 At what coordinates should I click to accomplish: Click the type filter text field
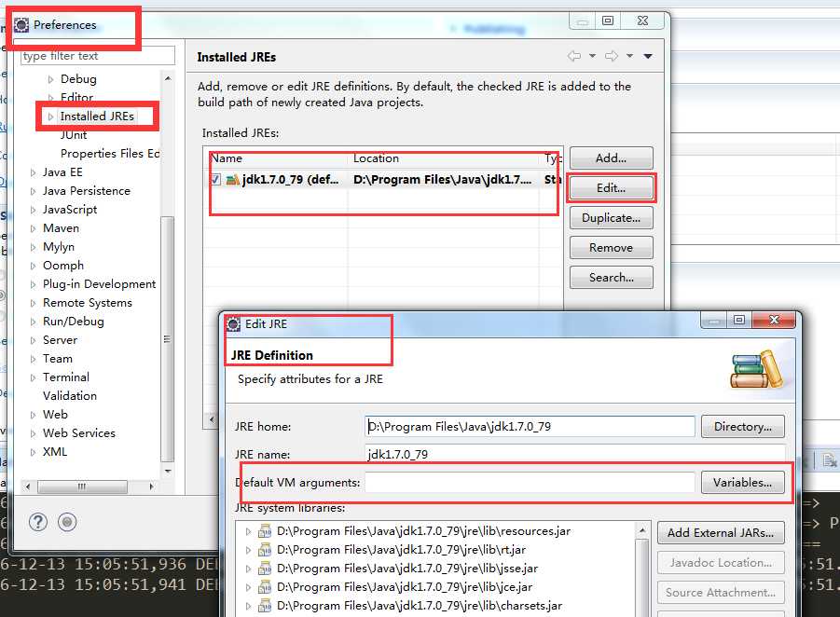(98, 56)
